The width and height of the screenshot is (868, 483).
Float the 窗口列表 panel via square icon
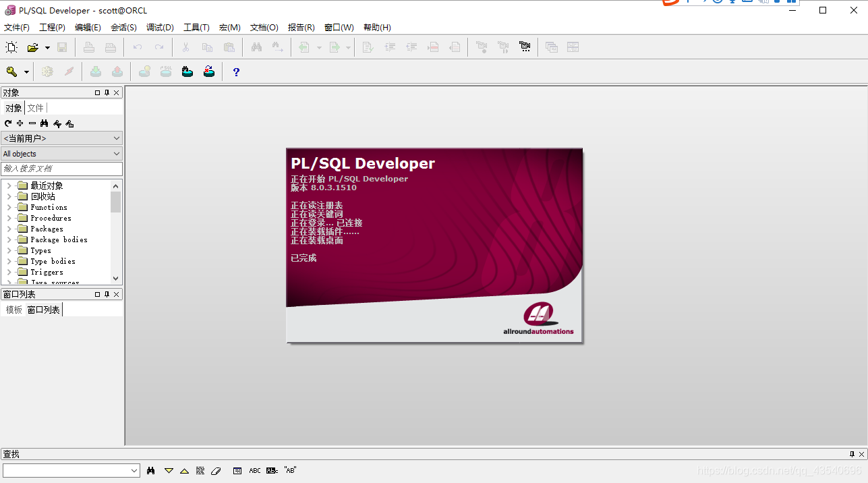[x=97, y=294]
